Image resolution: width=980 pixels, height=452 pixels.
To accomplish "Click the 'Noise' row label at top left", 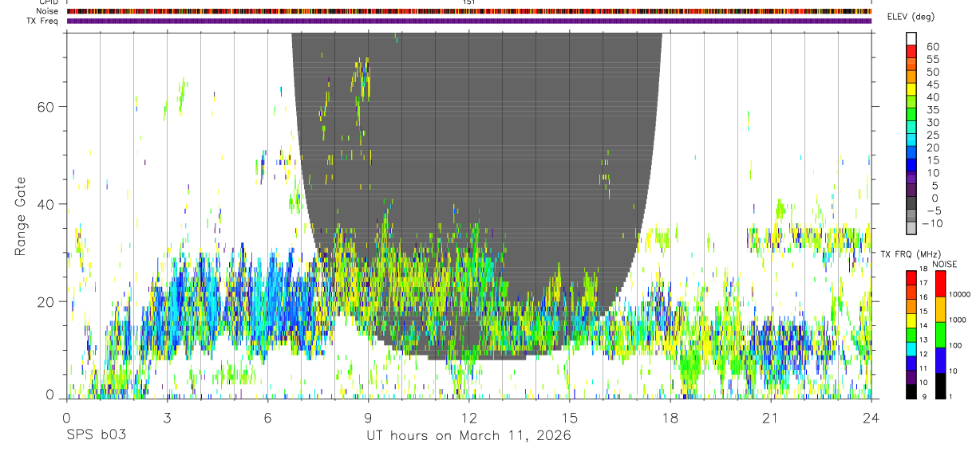I will [x=46, y=11].
